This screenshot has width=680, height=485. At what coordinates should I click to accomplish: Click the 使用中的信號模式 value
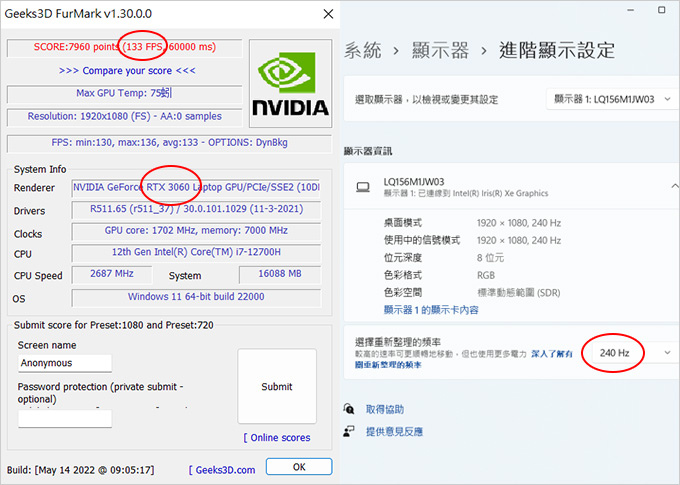click(x=519, y=240)
